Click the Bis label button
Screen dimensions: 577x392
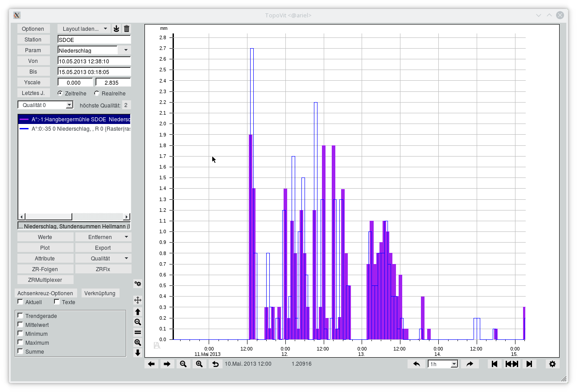[33, 71]
